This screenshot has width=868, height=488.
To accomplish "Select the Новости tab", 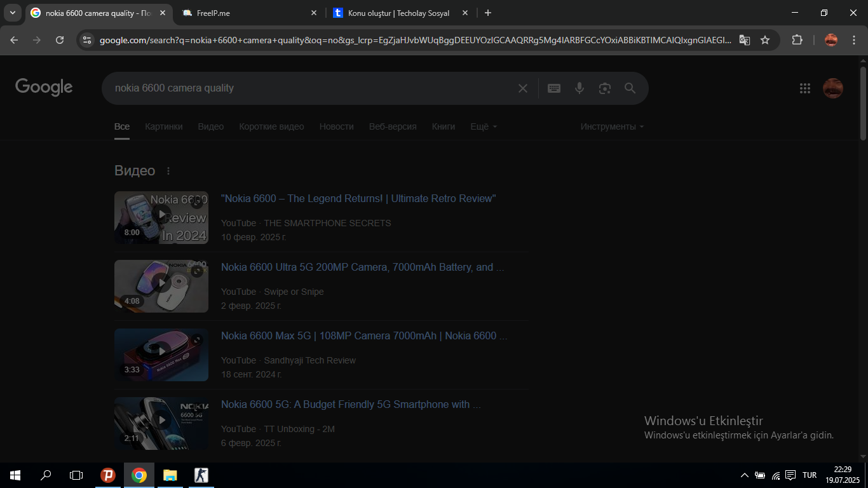I will click(x=337, y=126).
